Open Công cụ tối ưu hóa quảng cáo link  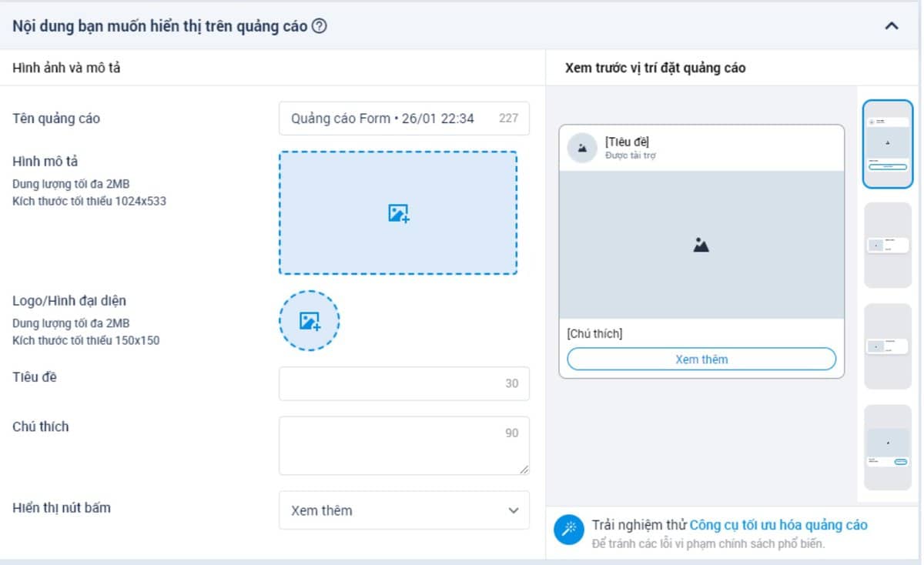click(778, 525)
